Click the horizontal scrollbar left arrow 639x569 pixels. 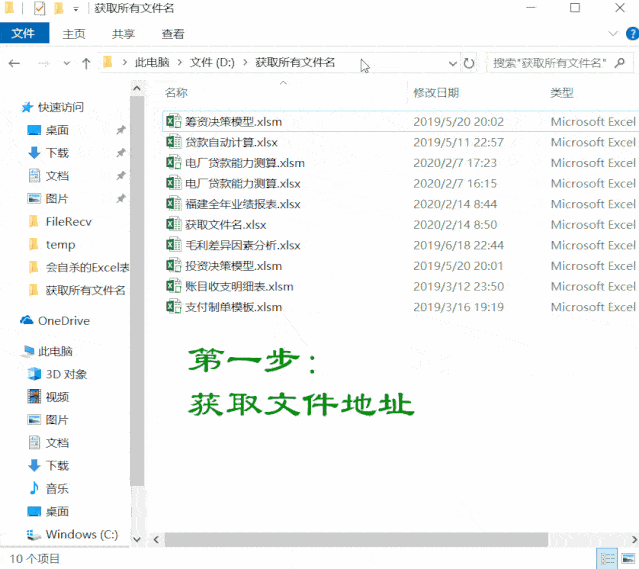(x=156, y=540)
